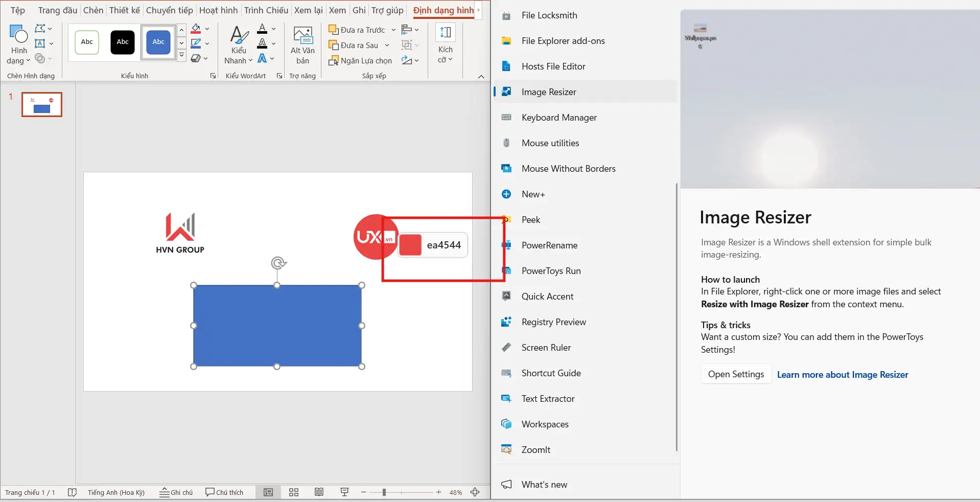Click the Shape Effects icon
This screenshot has width=980, height=502.
196,58
